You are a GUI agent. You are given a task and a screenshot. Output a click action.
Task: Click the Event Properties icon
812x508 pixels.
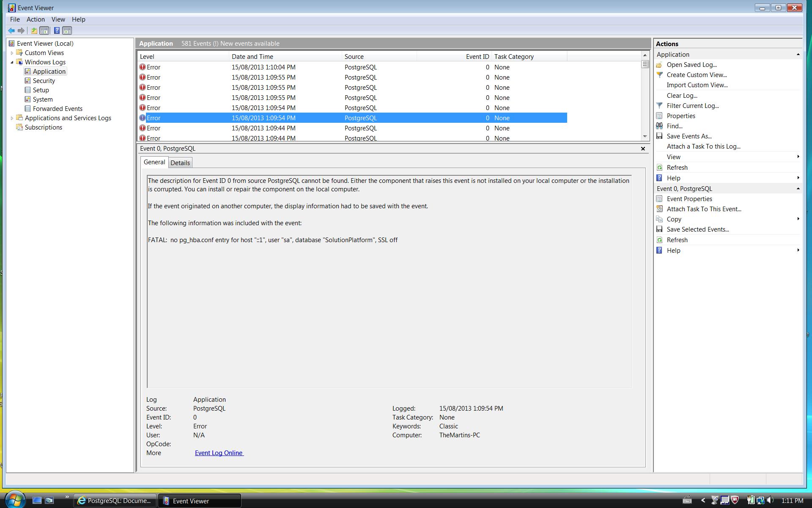659,199
